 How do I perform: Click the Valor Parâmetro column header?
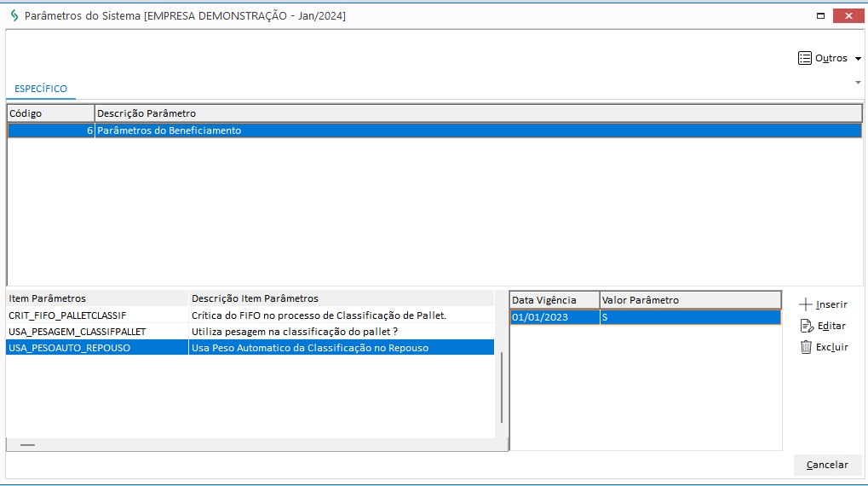click(x=690, y=300)
